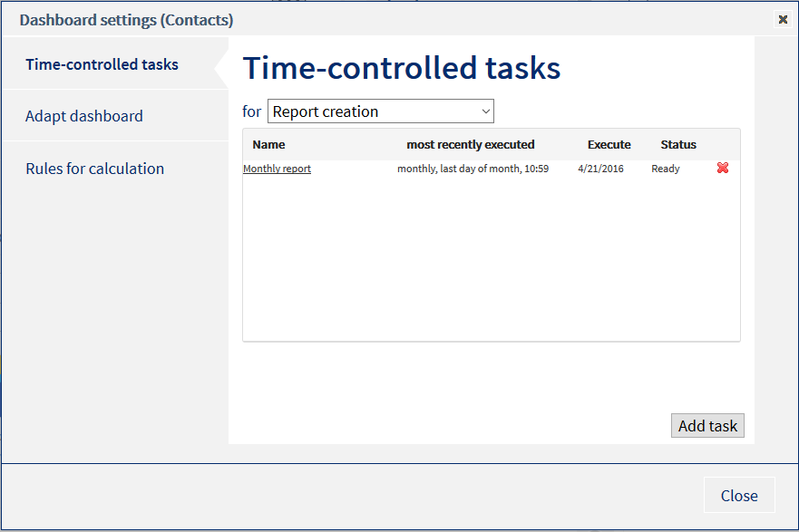Open Rules for calculation section
This screenshot has width=799, height=532.
tap(95, 169)
